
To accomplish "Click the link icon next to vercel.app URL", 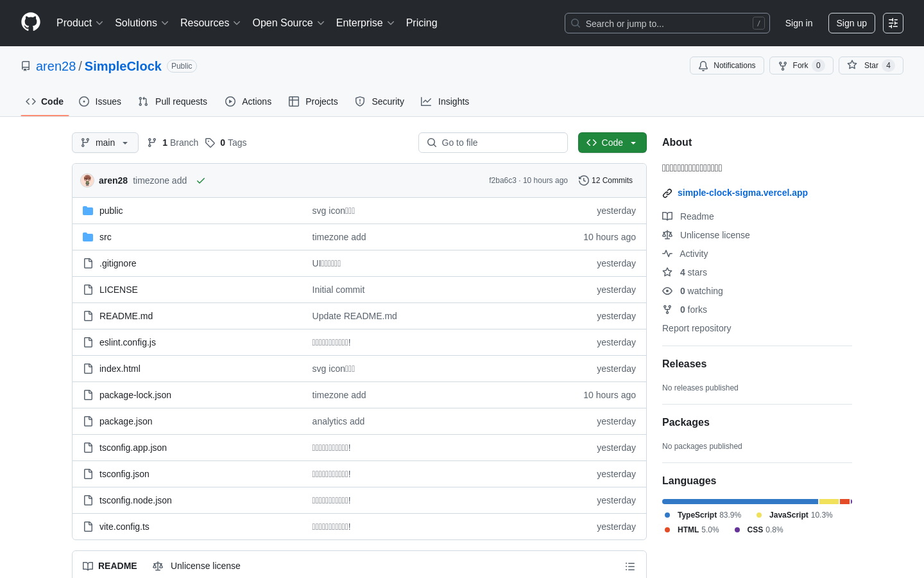I will pos(667,193).
